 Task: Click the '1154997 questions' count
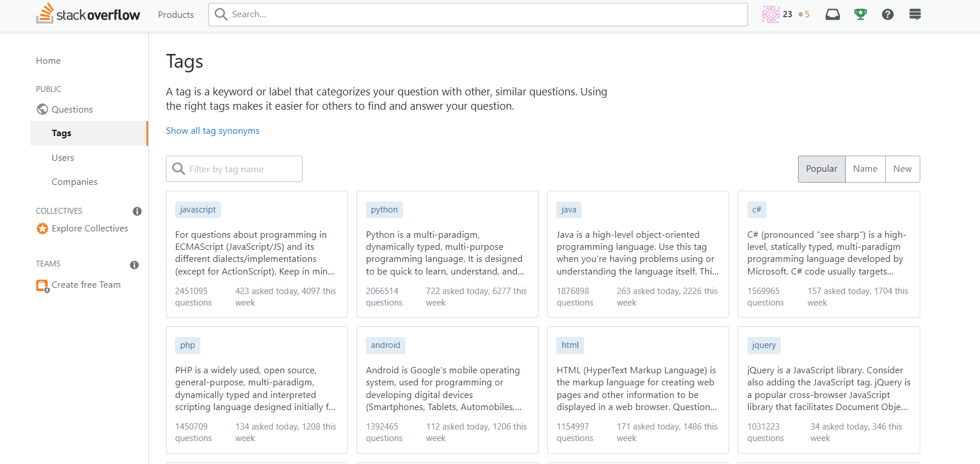(x=575, y=432)
